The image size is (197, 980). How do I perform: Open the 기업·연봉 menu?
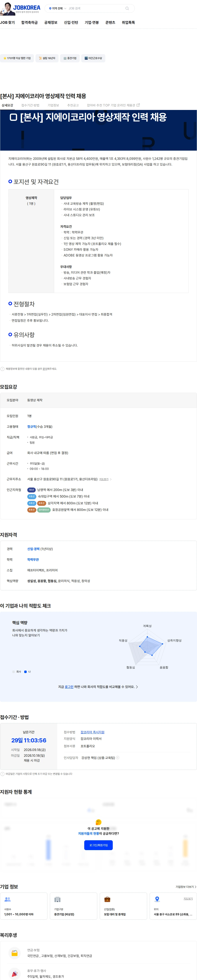click(92, 22)
